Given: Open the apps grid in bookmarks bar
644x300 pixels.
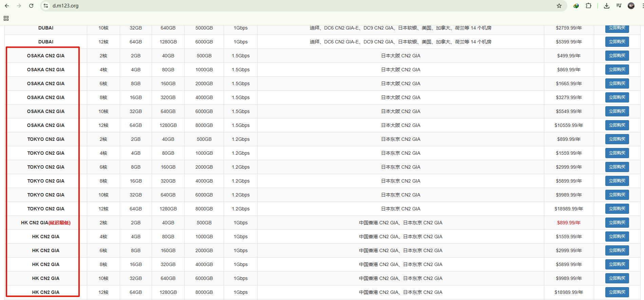Looking at the screenshot, I should pos(6,18).
